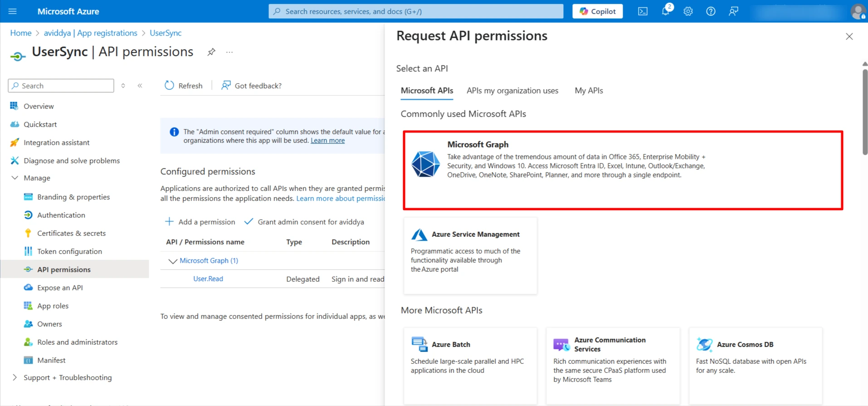The height and width of the screenshot is (406, 868).
Task: Switch to the My APIs tab
Action: point(589,91)
